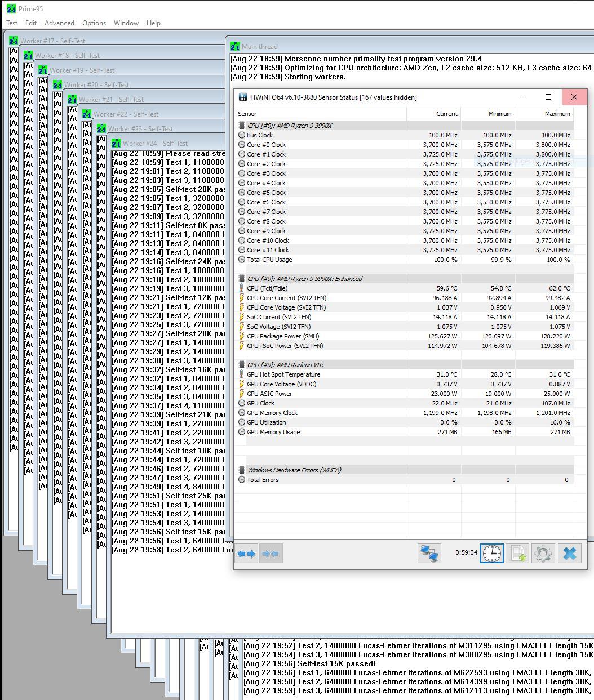Click the Ryzen 9 3900X Enhanced chip icon
Image resolution: width=594 pixels, height=700 pixels.
click(242, 278)
